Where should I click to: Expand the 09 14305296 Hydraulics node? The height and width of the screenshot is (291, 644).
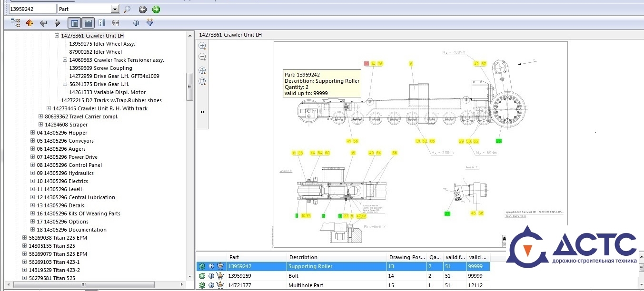coord(32,173)
